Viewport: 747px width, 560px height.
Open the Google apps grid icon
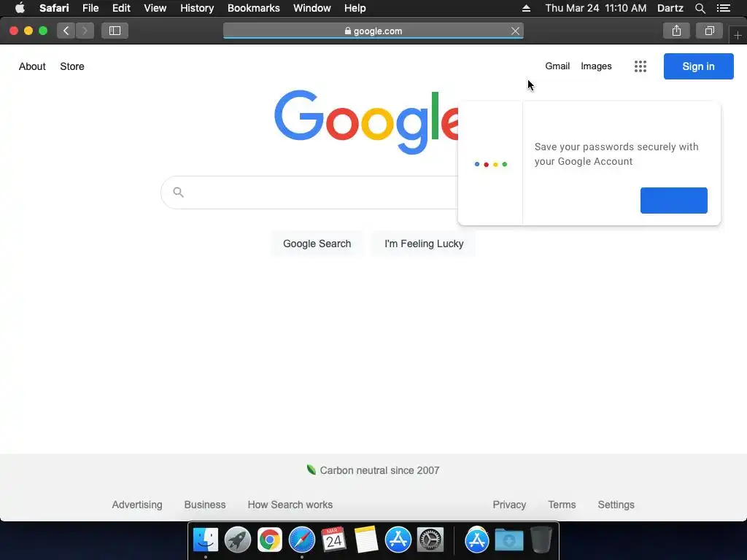point(640,66)
